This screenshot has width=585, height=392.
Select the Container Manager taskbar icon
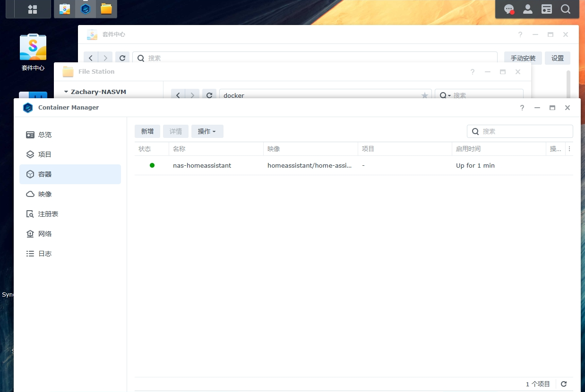86,9
